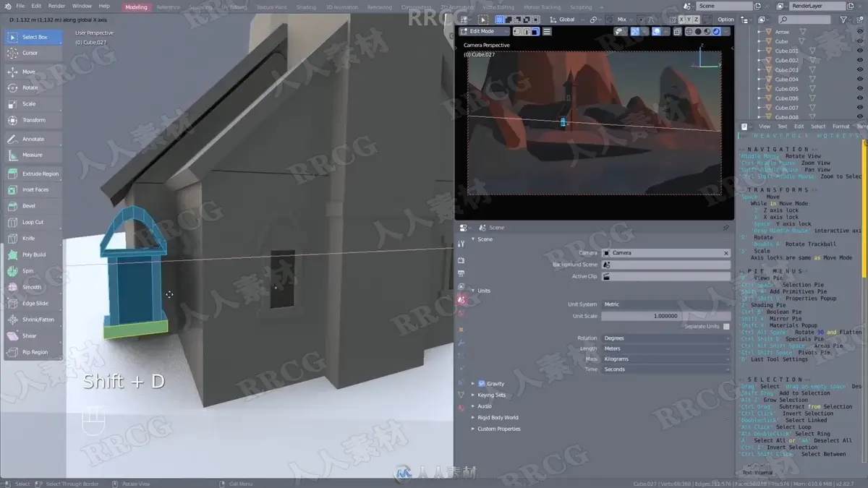Viewport: 868px width, 488px height.
Task: Open the Unit System dropdown
Action: coord(665,304)
